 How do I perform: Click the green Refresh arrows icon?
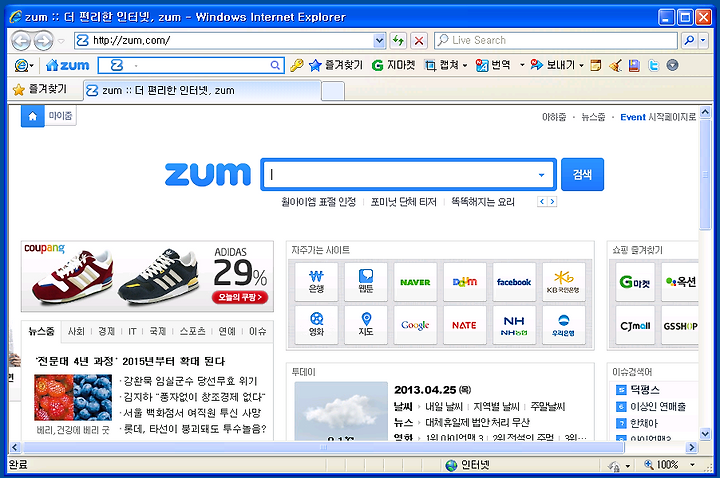click(x=398, y=40)
